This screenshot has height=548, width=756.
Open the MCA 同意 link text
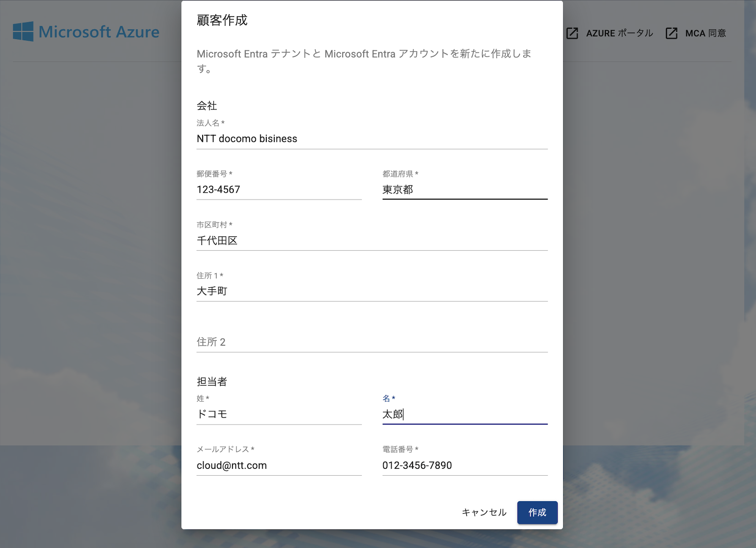point(705,33)
